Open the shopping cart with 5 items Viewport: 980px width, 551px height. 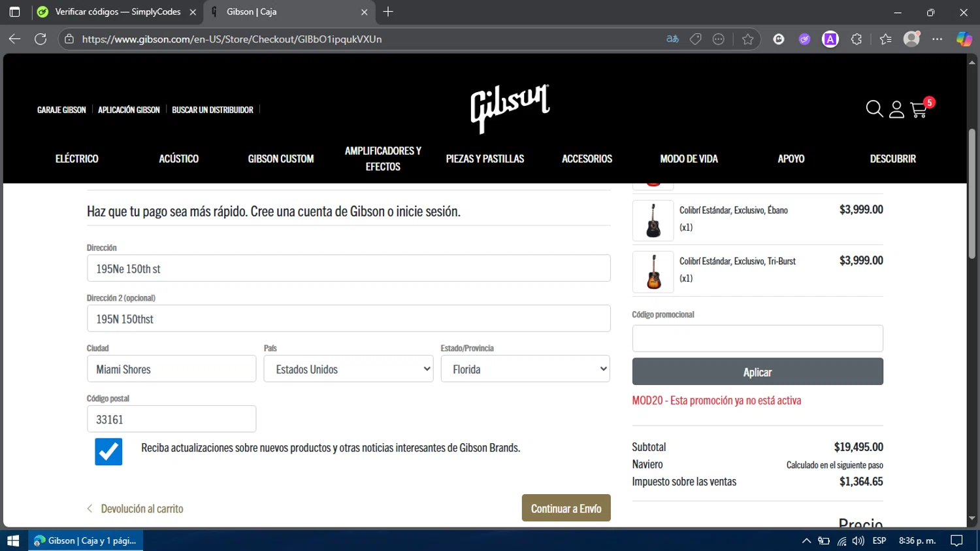tap(919, 109)
